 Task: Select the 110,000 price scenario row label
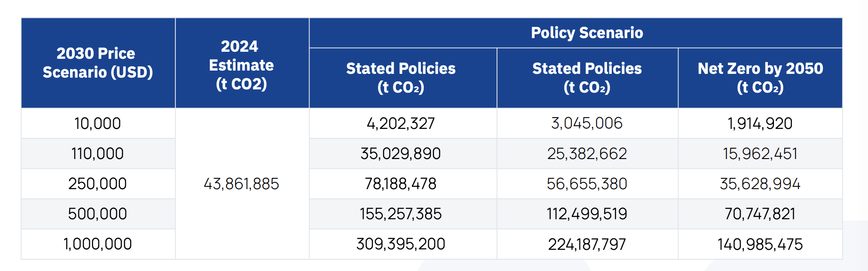[98, 153]
